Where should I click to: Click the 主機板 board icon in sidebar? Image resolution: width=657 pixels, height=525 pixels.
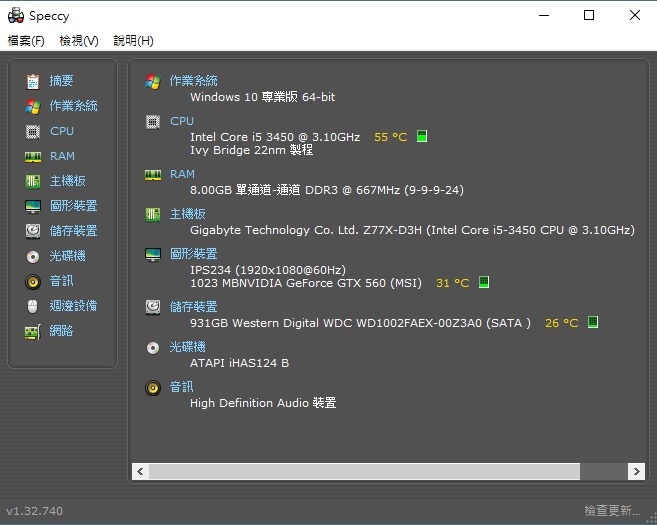(x=33, y=181)
